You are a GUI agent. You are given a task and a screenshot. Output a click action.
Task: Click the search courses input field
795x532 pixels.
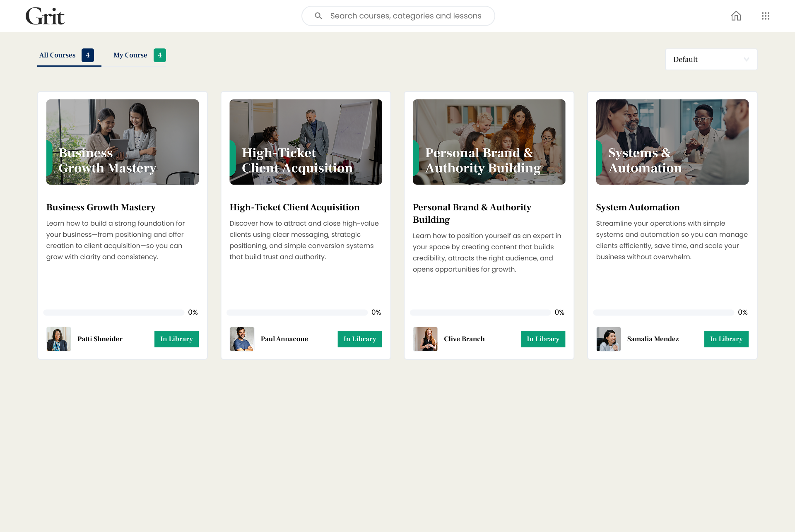tap(406, 16)
